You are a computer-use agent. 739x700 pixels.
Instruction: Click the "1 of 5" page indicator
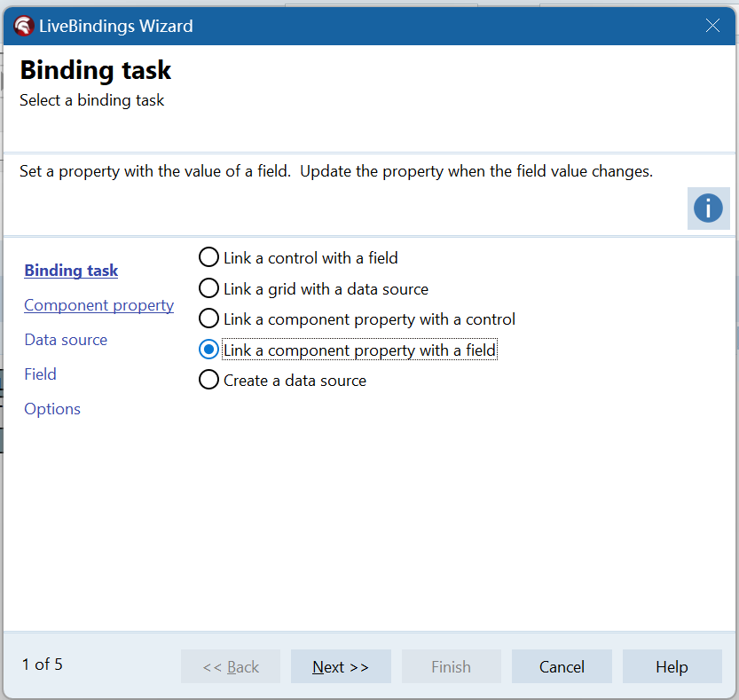click(43, 665)
